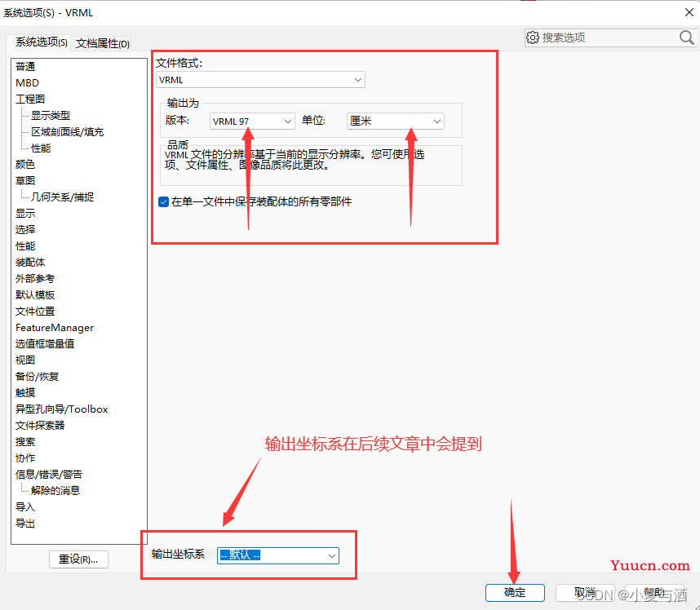Click the 重设(R)... button
This screenshot has height=610, width=700.
pos(78,559)
